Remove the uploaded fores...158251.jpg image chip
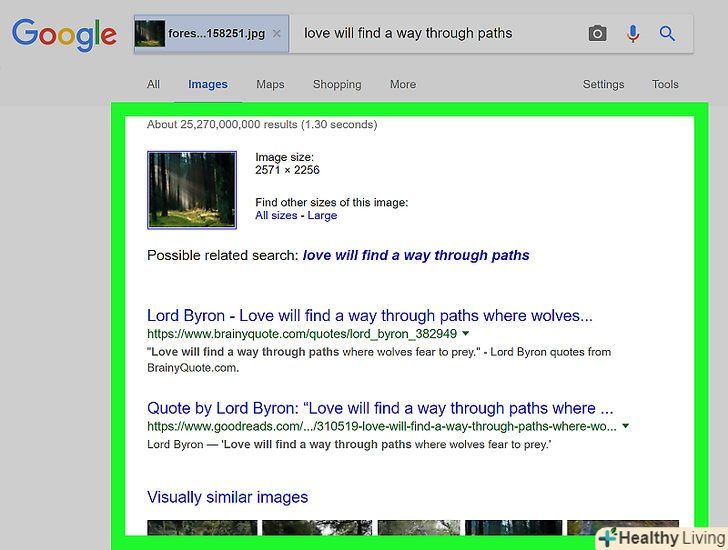The width and height of the screenshot is (728, 550). coord(277,33)
